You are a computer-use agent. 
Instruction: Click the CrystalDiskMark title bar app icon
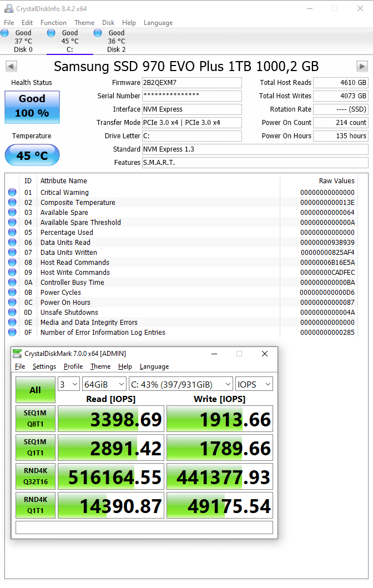(17, 354)
